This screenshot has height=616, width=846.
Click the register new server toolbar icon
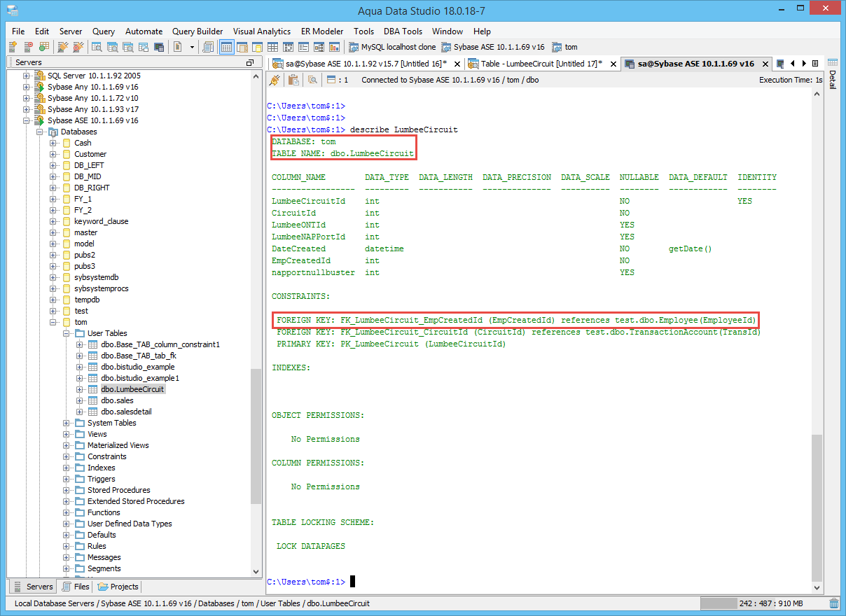click(13, 47)
